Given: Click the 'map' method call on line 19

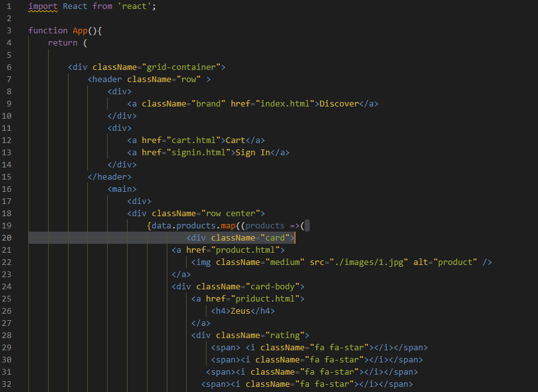Looking at the screenshot, I should click(228, 226).
